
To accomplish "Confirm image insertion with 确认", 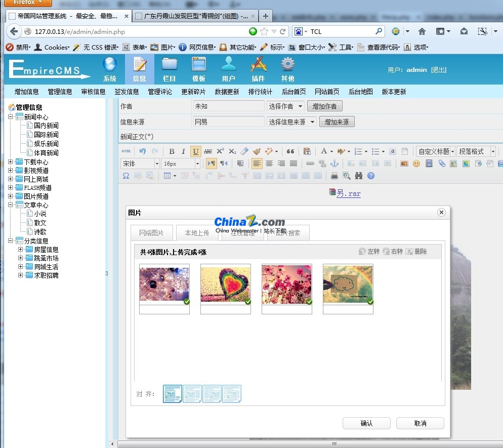I will pos(366,423).
